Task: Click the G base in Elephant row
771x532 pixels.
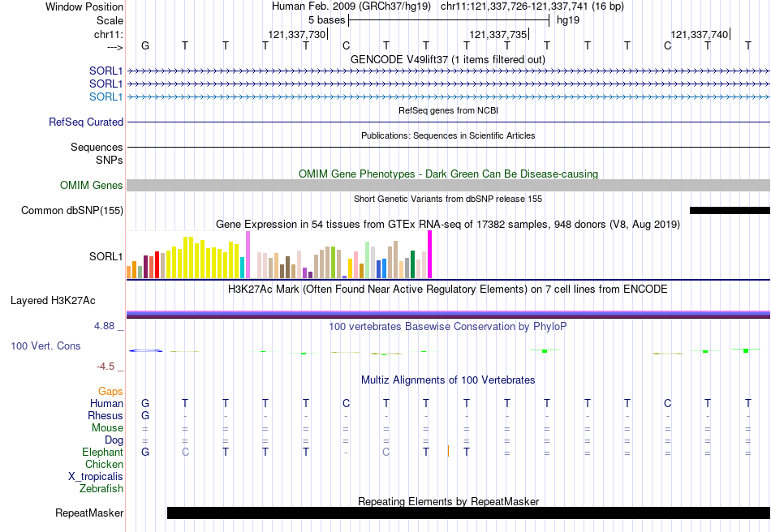Action: click(x=145, y=452)
